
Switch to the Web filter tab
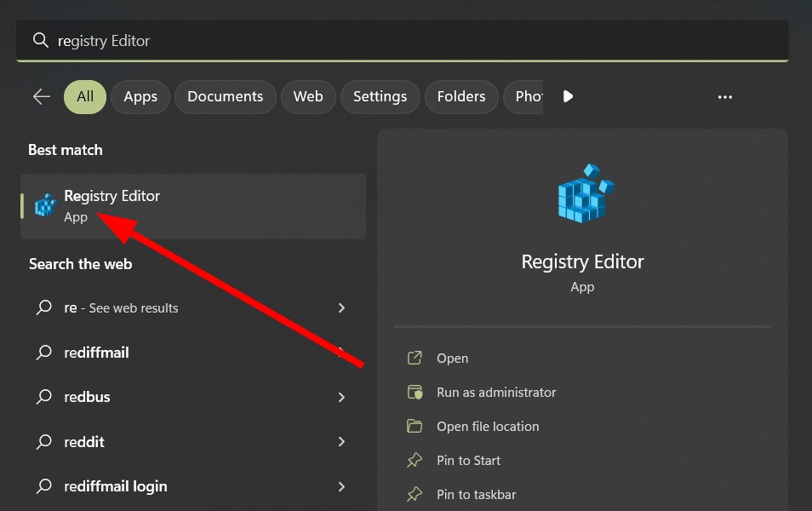308,97
